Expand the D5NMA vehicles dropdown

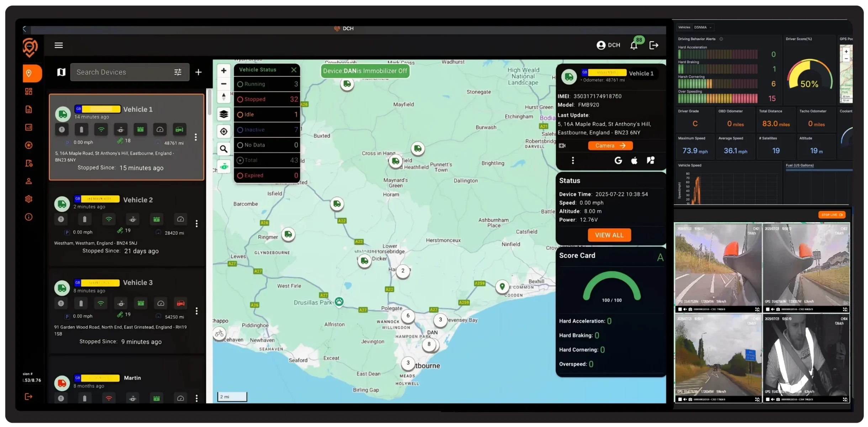(703, 27)
